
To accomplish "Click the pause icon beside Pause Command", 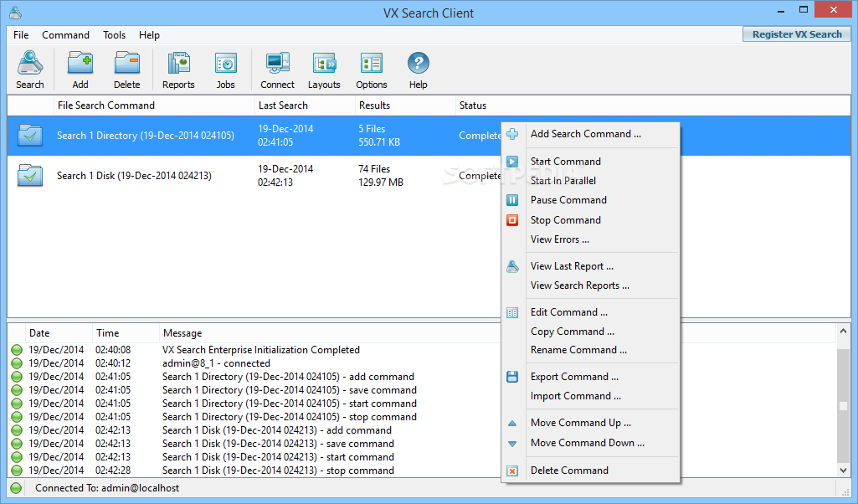I will click(512, 200).
